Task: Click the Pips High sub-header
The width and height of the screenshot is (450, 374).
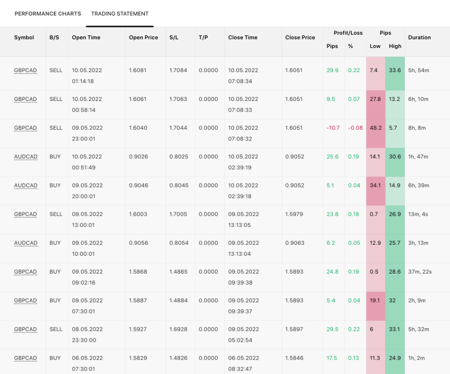Action: 395,46
